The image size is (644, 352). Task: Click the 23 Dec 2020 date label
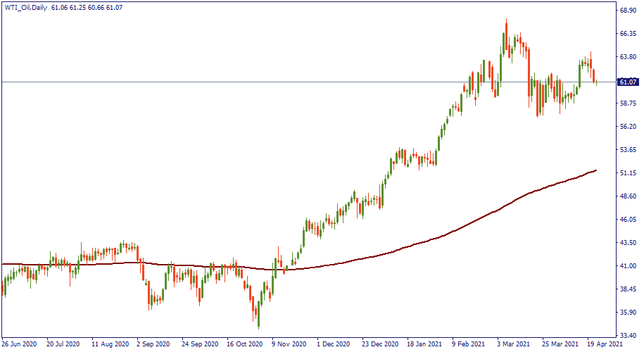(x=379, y=345)
